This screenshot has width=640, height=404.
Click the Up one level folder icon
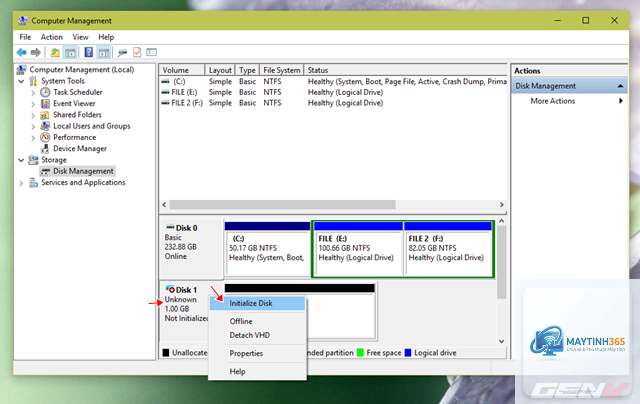coord(55,52)
